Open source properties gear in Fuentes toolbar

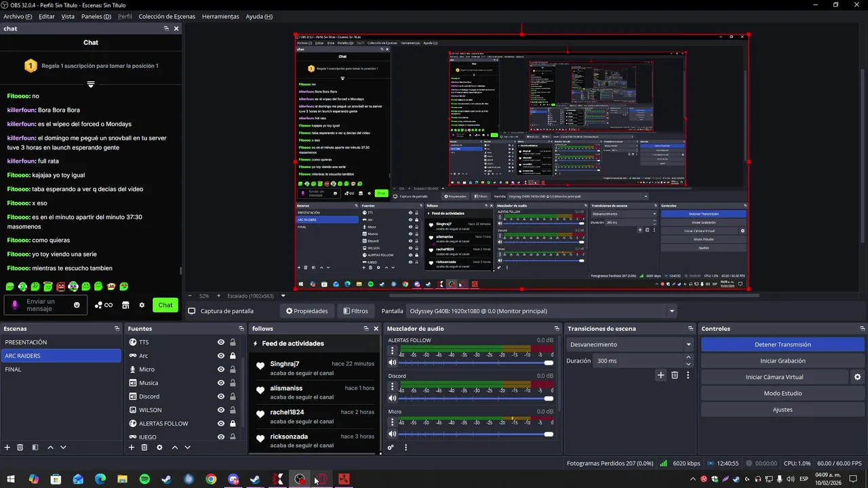click(159, 447)
